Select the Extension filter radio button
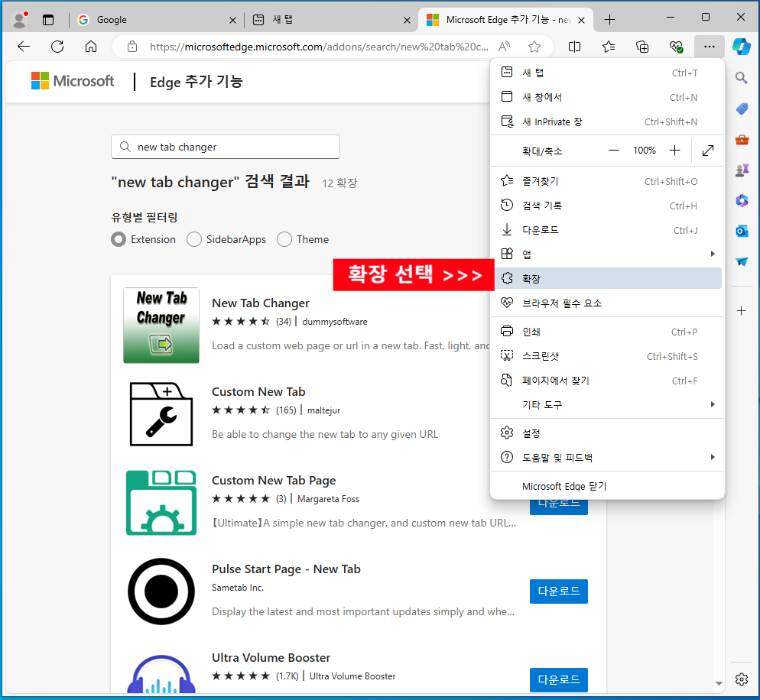The width and height of the screenshot is (760, 700). point(119,239)
